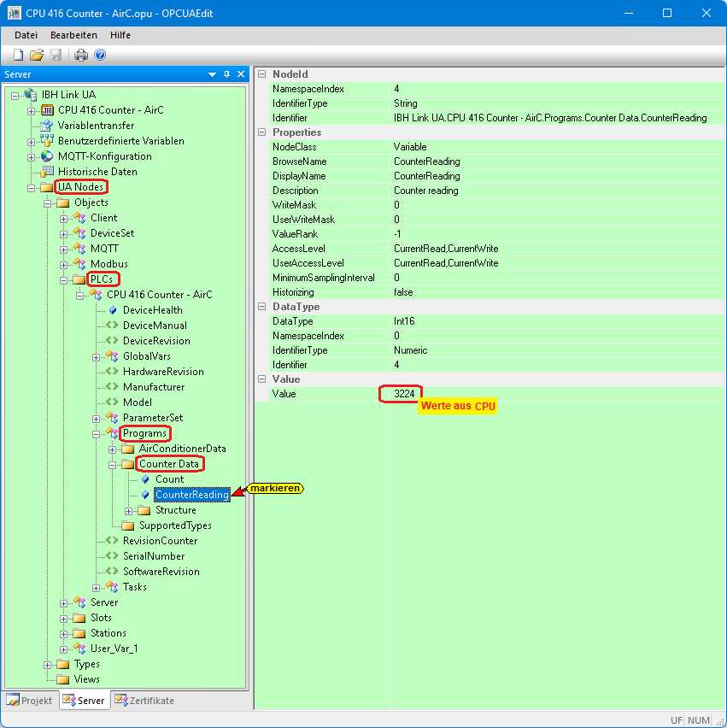The width and height of the screenshot is (727, 728).
Task: Print using the printer toolbar icon
Action: pos(81,55)
